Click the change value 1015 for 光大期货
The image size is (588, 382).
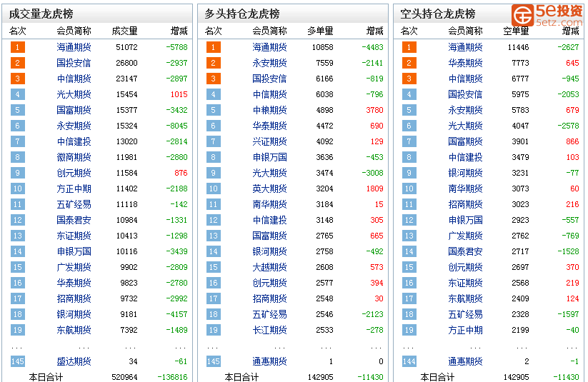[x=179, y=94]
